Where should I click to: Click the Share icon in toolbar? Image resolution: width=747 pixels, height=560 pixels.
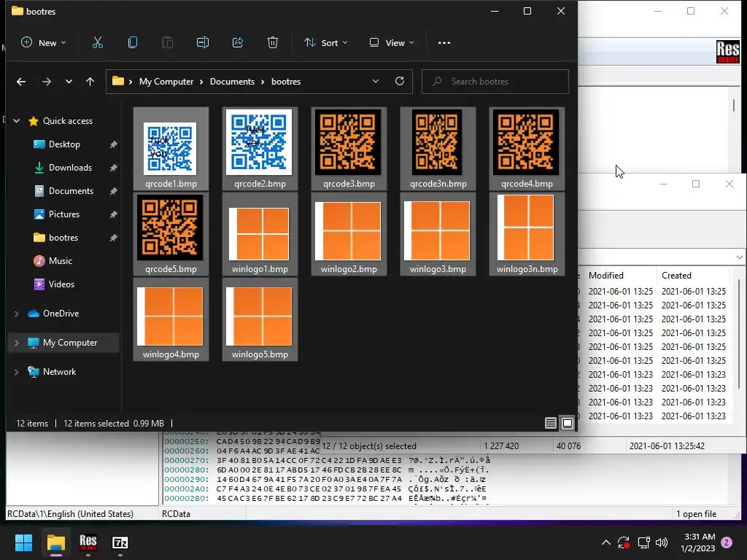click(x=238, y=43)
